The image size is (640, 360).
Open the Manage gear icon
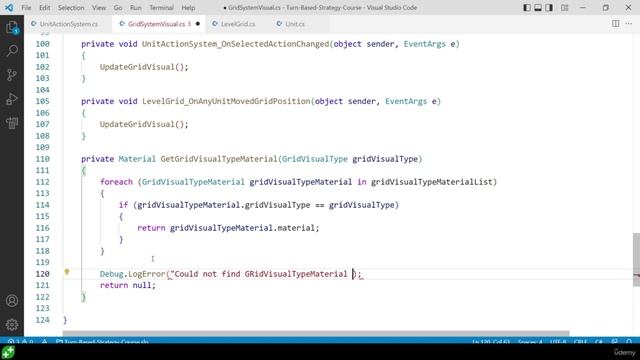(12, 324)
